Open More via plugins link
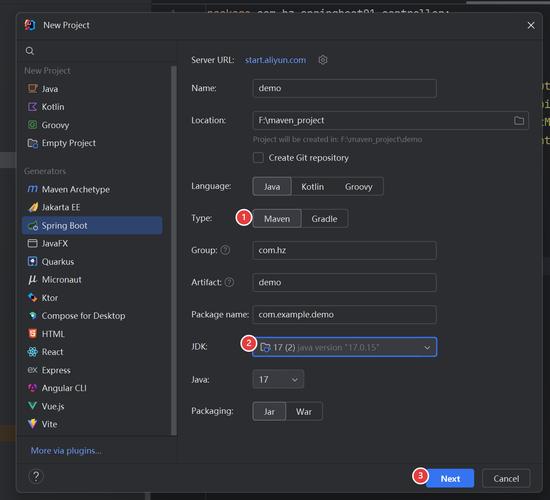Image resolution: width=550 pixels, height=500 pixels. point(66,451)
